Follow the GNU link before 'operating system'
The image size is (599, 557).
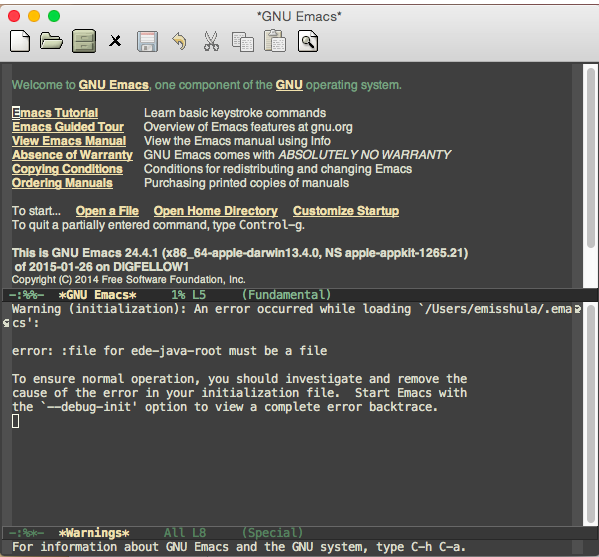pyautogui.click(x=289, y=85)
